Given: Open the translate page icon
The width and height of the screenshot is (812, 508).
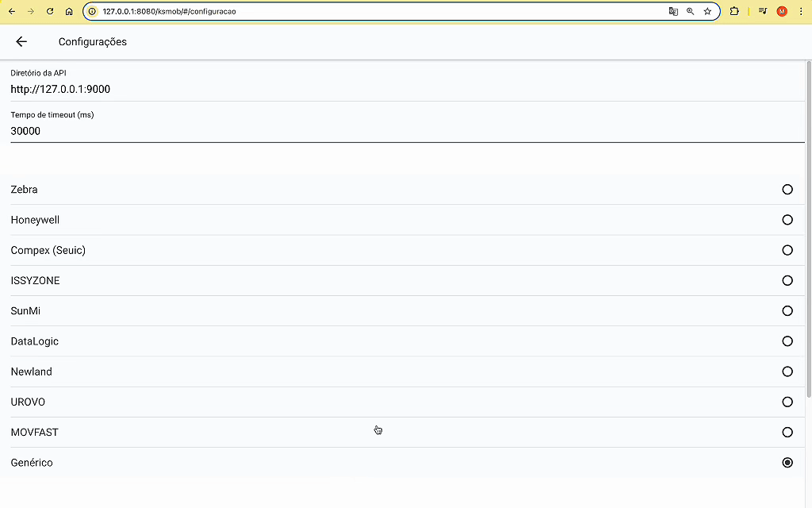Looking at the screenshot, I should 673,12.
